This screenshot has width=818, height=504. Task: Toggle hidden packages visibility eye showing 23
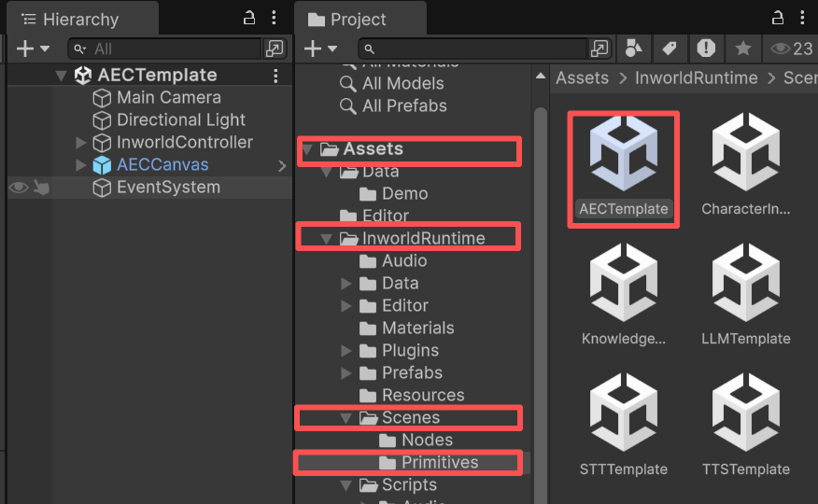792,49
